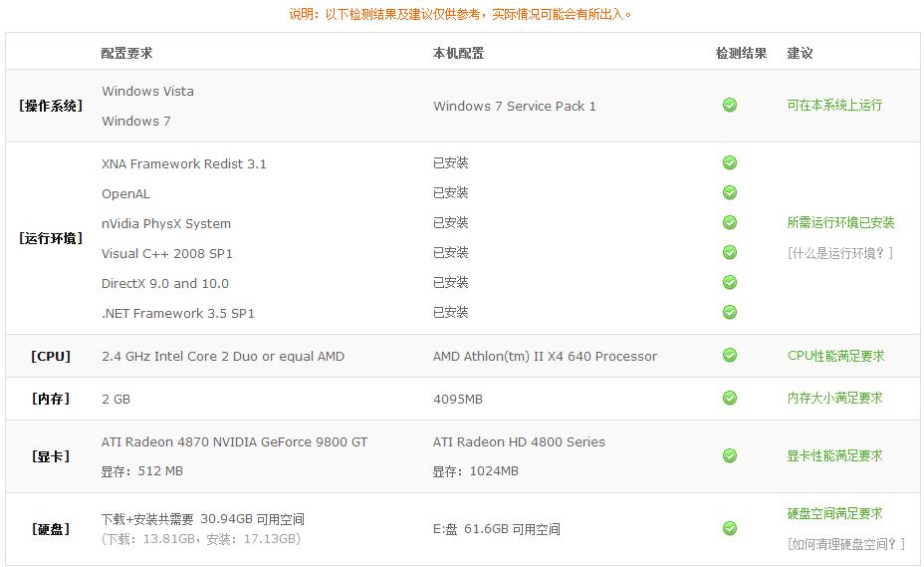The height and width of the screenshot is (567, 924).
Task: Select the 检测结果 column header
Action: (x=742, y=53)
